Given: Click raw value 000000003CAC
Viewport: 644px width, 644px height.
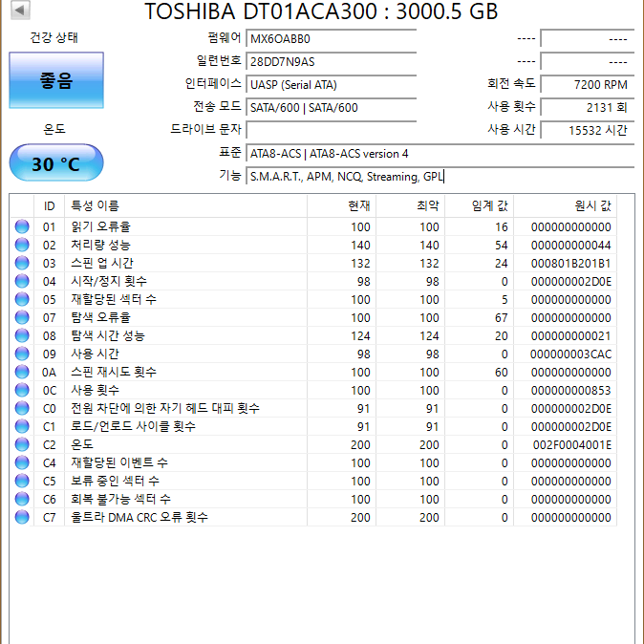Looking at the screenshot, I should coord(570,354).
